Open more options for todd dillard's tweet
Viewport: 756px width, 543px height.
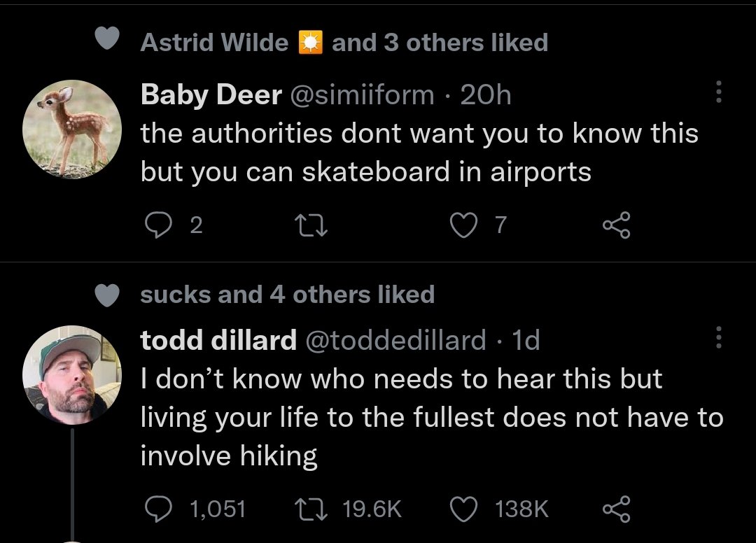718,337
